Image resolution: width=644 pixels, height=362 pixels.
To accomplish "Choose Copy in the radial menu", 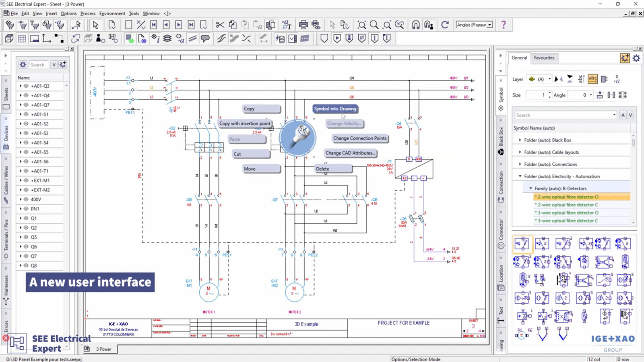I will click(261, 109).
